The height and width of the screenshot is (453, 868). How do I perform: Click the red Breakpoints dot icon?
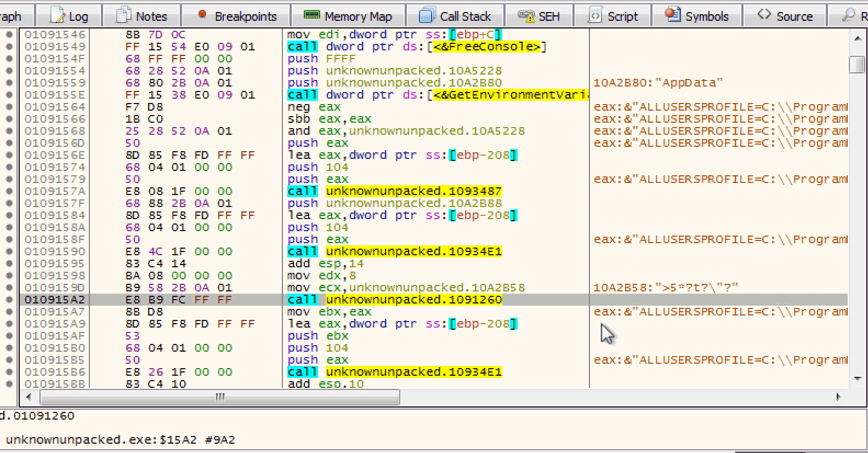[202, 15]
